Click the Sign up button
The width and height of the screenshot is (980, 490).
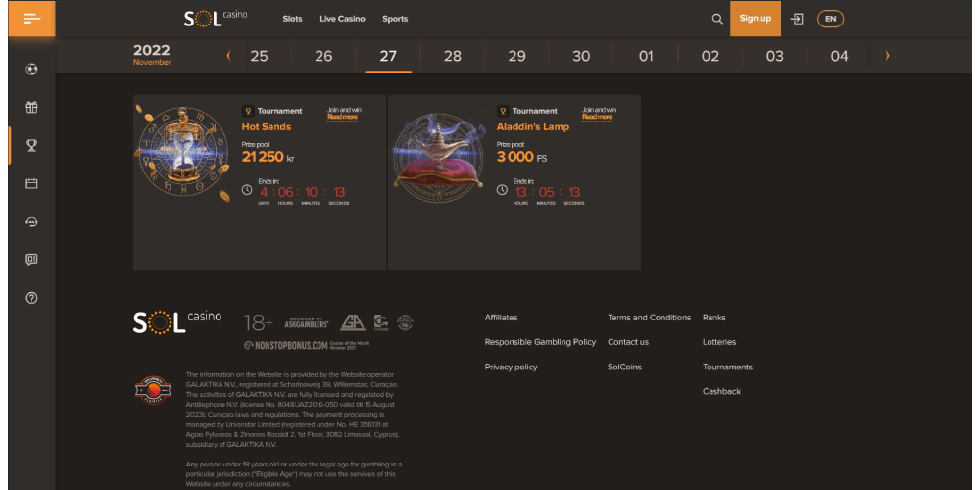point(755,19)
